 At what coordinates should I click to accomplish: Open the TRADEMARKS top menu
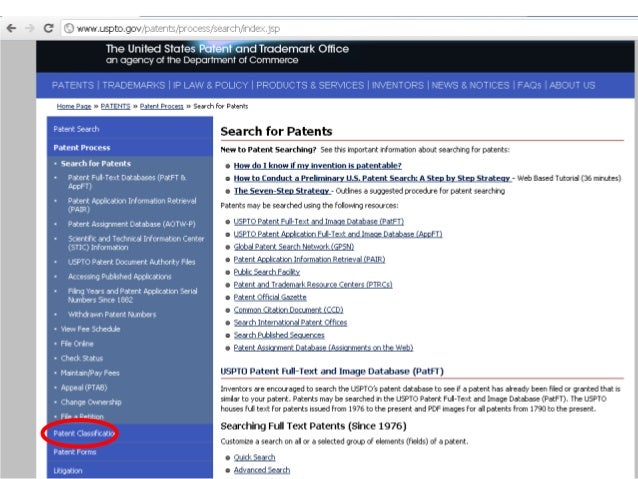coord(133,85)
